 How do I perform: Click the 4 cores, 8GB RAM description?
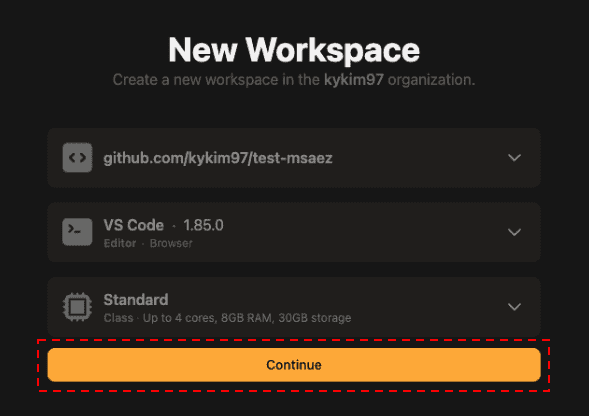(224, 318)
